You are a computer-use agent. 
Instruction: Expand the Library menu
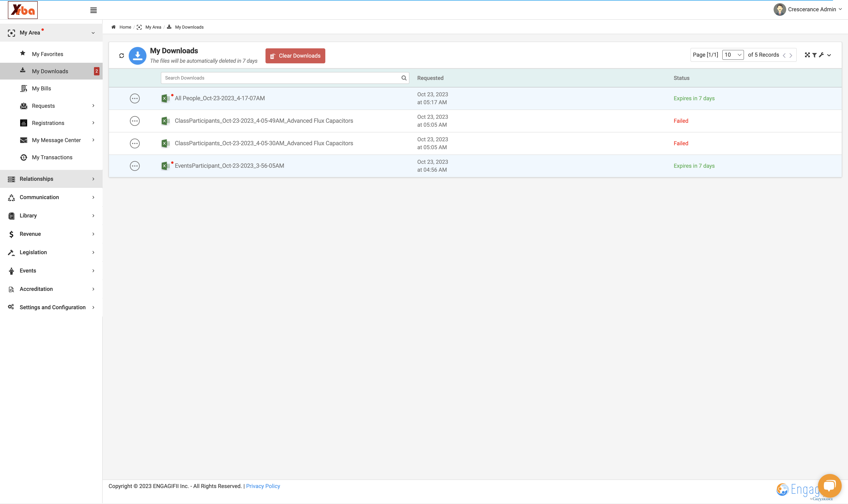click(51, 216)
